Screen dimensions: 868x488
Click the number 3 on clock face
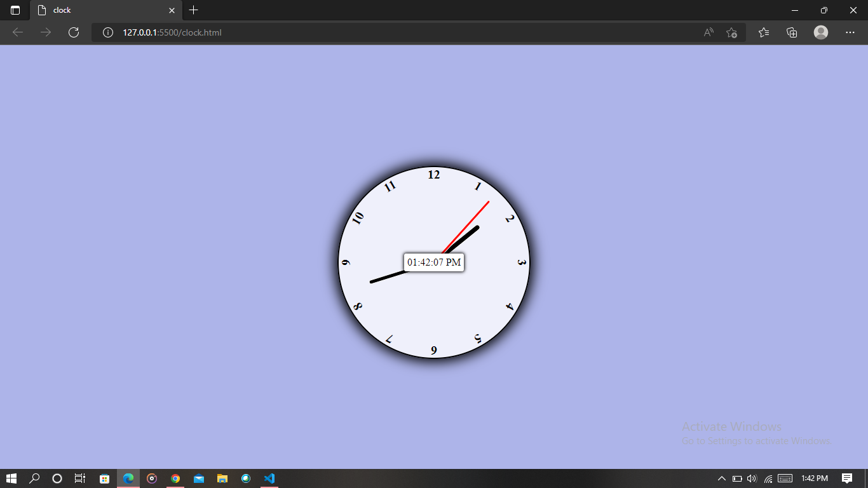point(522,262)
